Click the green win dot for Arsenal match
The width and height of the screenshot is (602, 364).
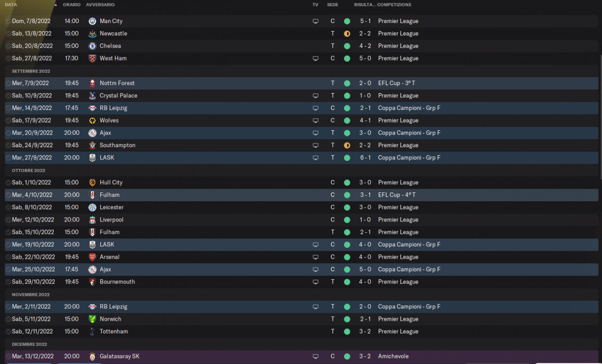tap(347, 257)
